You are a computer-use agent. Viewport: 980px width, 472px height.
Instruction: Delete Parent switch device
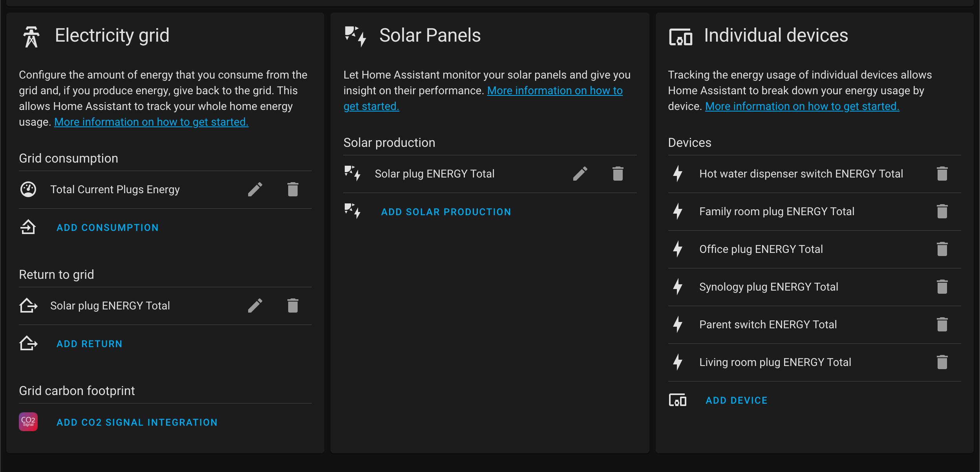click(x=942, y=325)
